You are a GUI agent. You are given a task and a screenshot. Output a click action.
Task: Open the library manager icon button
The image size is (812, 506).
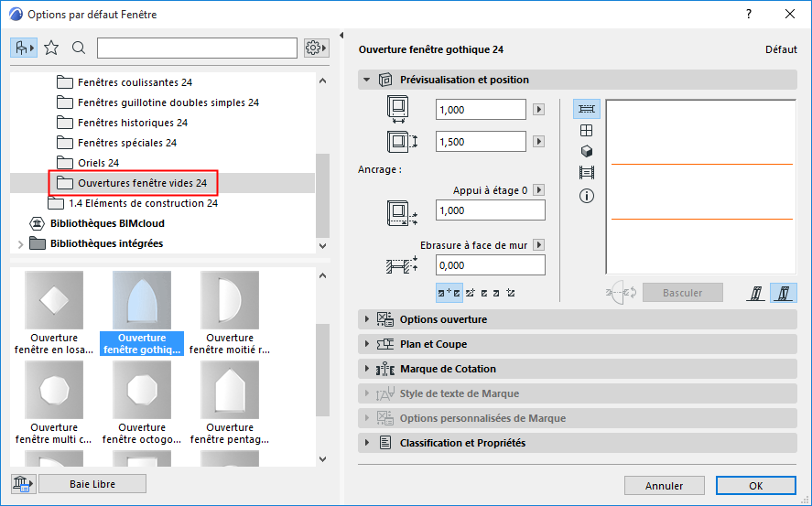point(23,484)
